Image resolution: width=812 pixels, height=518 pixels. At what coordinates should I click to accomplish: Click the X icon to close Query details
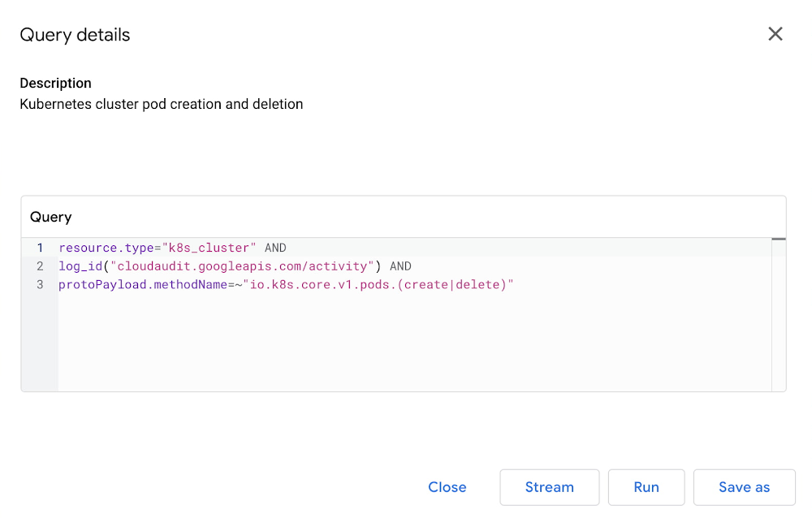pyautogui.click(x=775, y=34)
